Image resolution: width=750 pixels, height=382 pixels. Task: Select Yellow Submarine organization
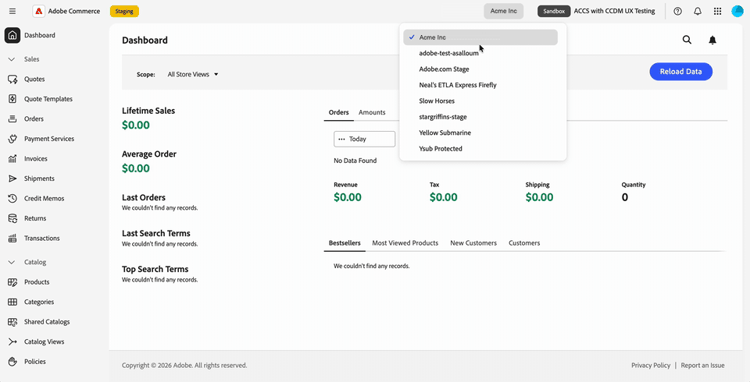(480, 133)
